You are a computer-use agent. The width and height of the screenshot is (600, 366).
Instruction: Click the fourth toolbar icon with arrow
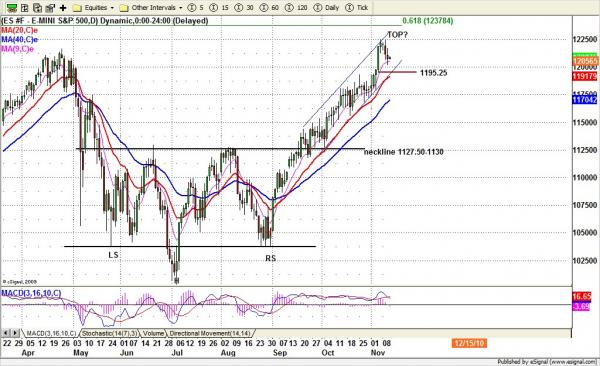(x=50, y=7)
